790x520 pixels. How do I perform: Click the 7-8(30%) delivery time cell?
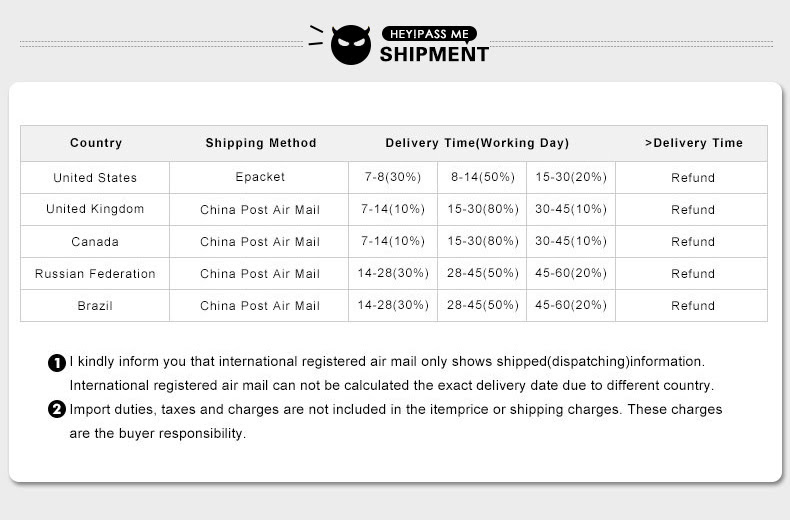393,177
